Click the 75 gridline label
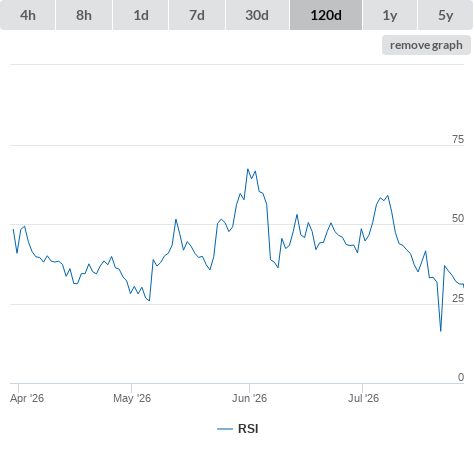The width and height of the screenshot is (474, 455). (x=458, y=139)
